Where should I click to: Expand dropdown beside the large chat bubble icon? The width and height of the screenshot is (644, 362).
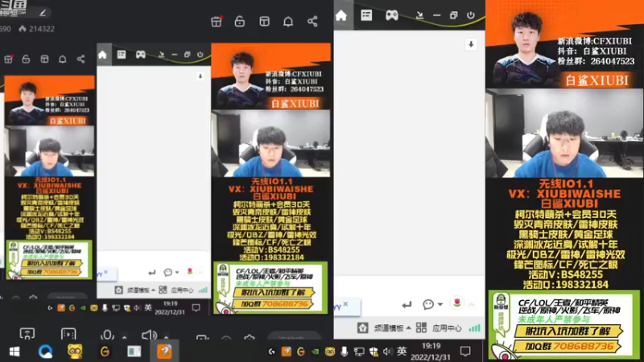click(440, 305)
